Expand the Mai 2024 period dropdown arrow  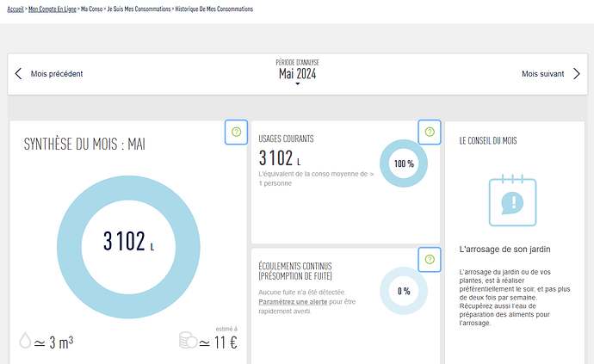[x=297, y=84]
